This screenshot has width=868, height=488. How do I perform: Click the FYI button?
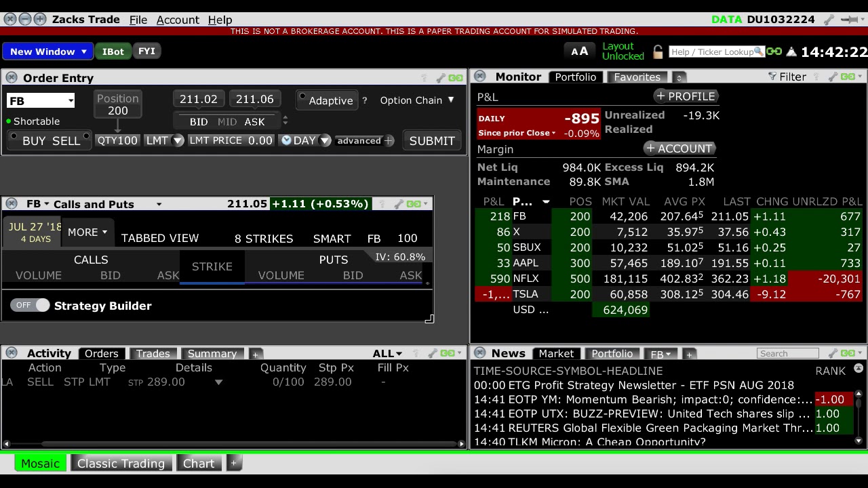146,52
